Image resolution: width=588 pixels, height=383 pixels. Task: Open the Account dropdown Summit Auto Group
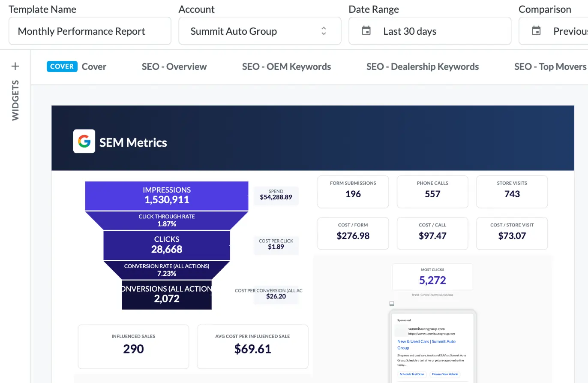click(x=260, y=31)
